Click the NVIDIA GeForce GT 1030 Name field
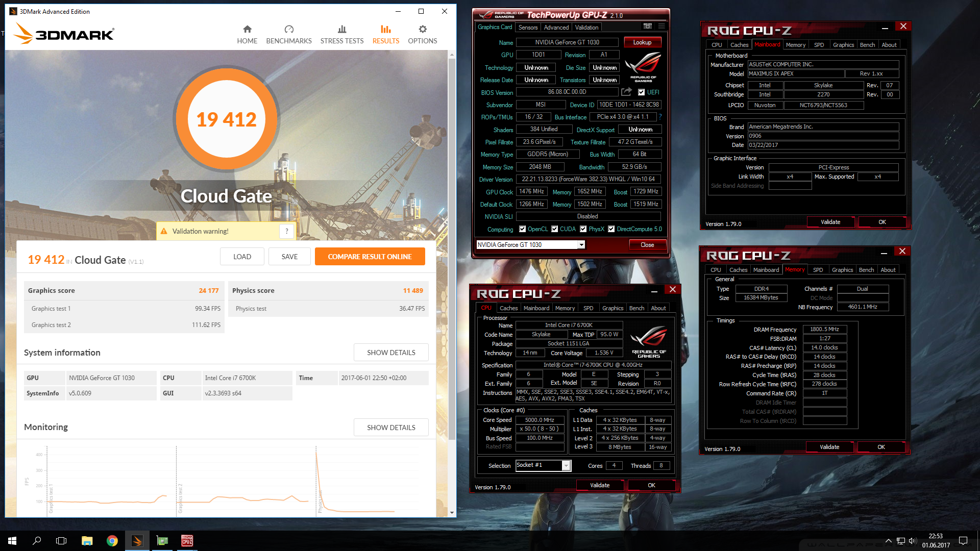This screenshot has width=980, height=551. [567, 42]
